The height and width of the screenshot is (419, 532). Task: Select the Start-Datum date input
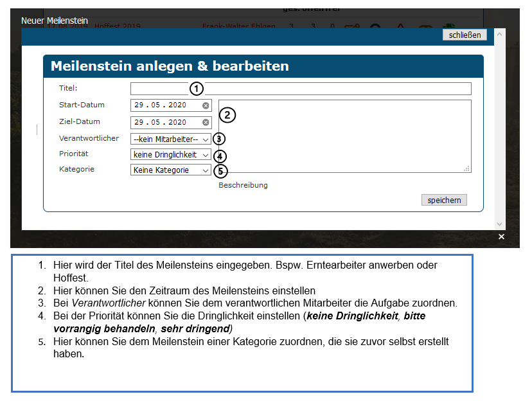tap(164, 105)
